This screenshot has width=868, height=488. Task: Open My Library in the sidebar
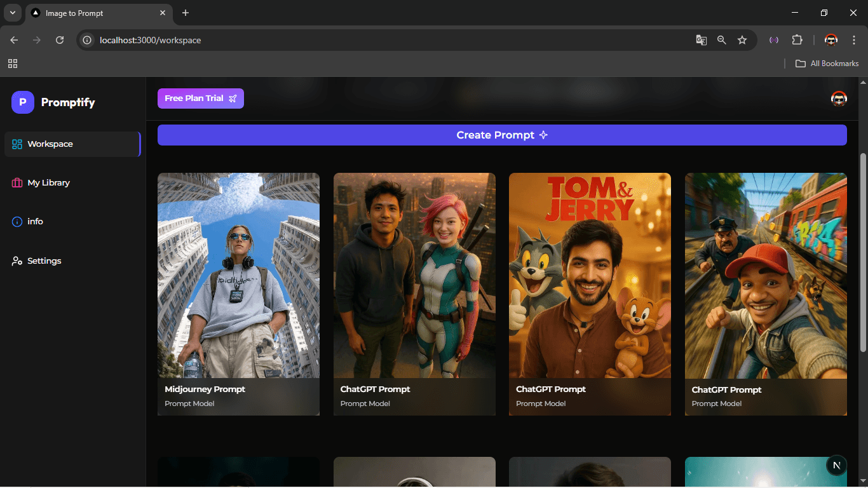pyautogui.click(x=72, y=183)
